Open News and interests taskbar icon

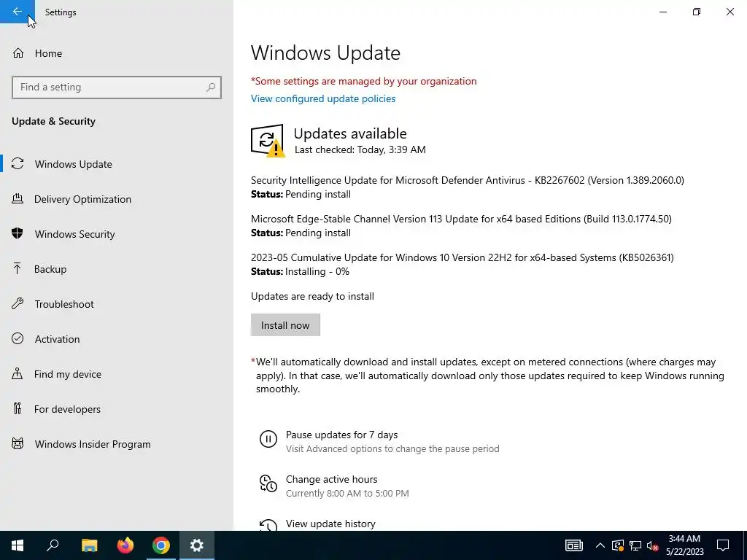[x=573, y=545]
